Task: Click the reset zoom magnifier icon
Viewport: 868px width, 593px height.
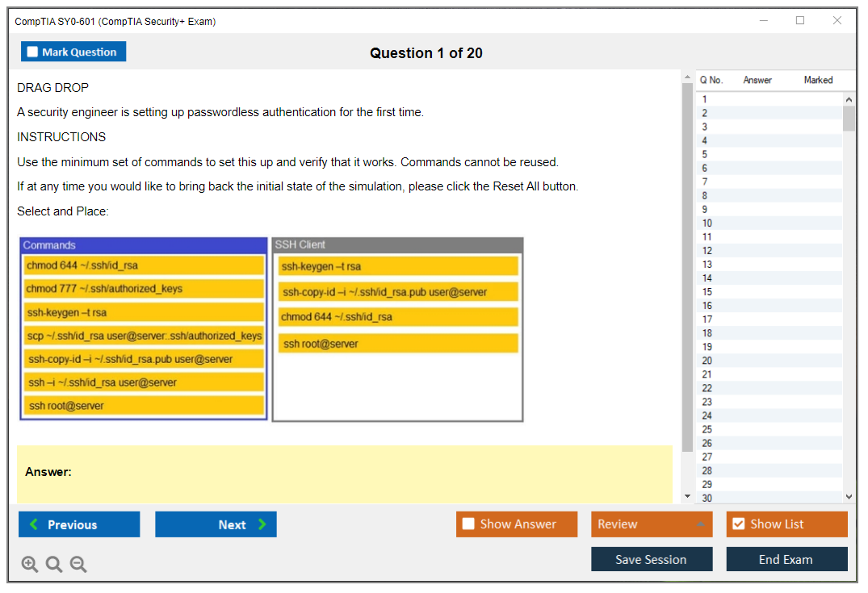Action: coord(54,564)
